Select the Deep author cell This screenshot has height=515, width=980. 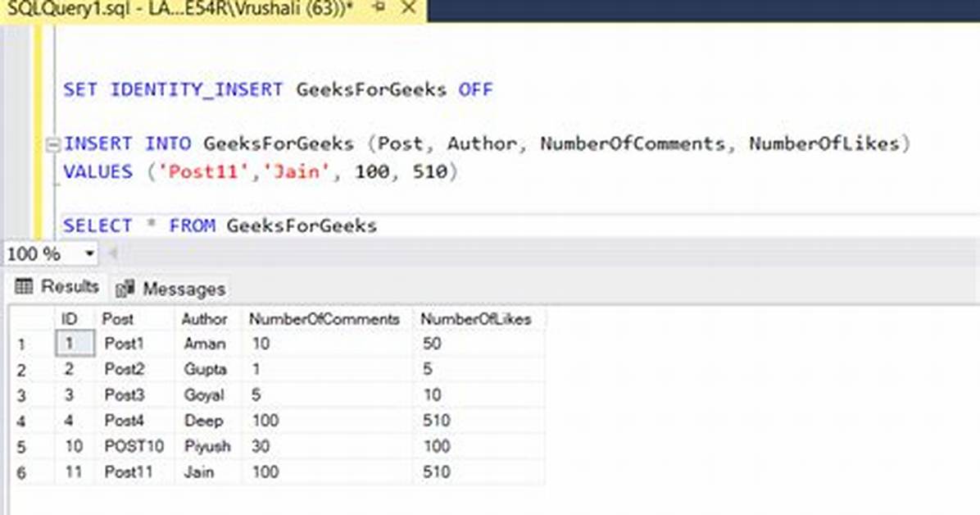pyautogui.click(x=207, y=421)
